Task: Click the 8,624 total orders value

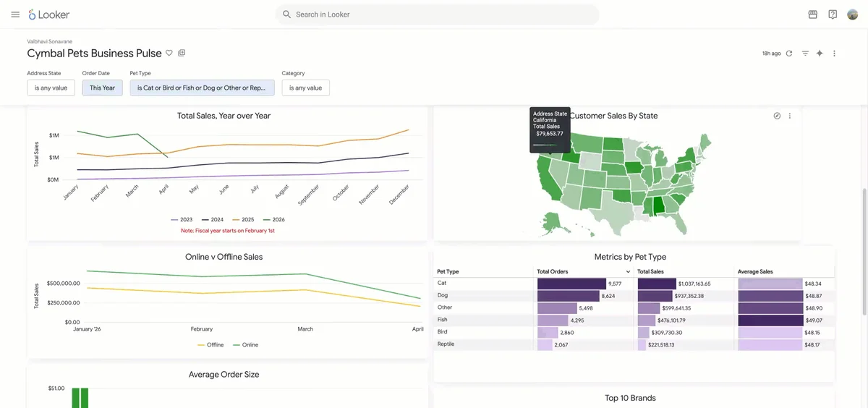Action: pos(608,296)
